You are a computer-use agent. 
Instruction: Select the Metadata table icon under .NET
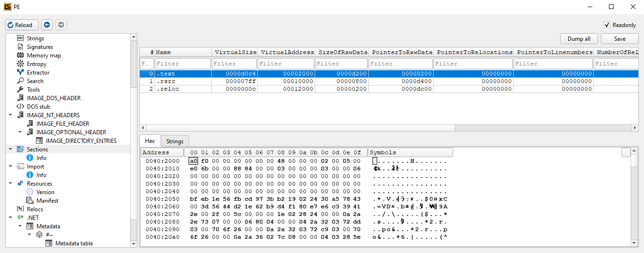(29, 226)
